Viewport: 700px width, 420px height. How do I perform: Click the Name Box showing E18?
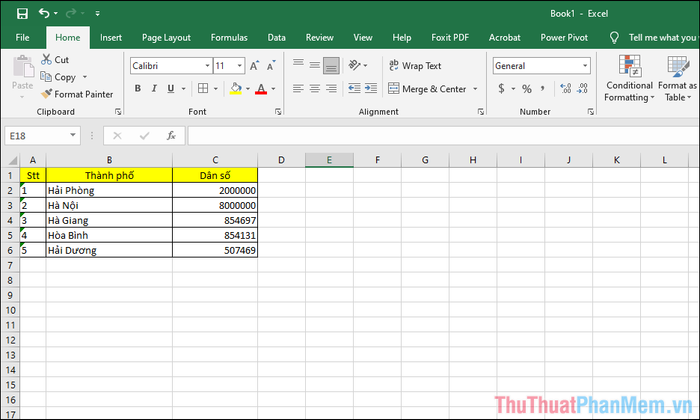pyautogui.click(x=42, y=136)
